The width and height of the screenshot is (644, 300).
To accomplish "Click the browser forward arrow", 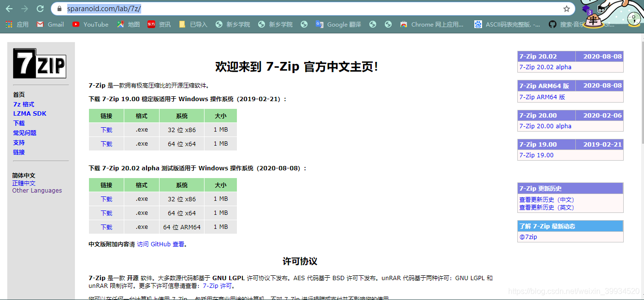I will tap(25, 9).
